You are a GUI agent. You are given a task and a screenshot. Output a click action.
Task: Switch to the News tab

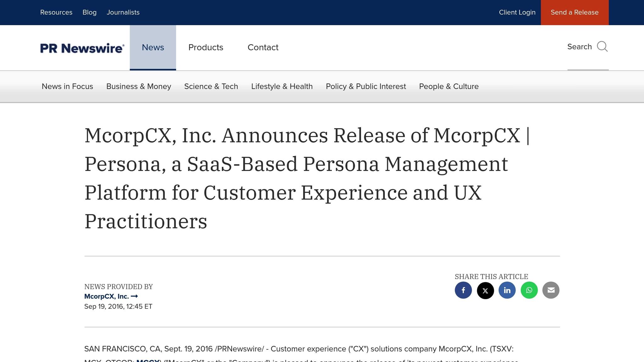coord(153,47)
